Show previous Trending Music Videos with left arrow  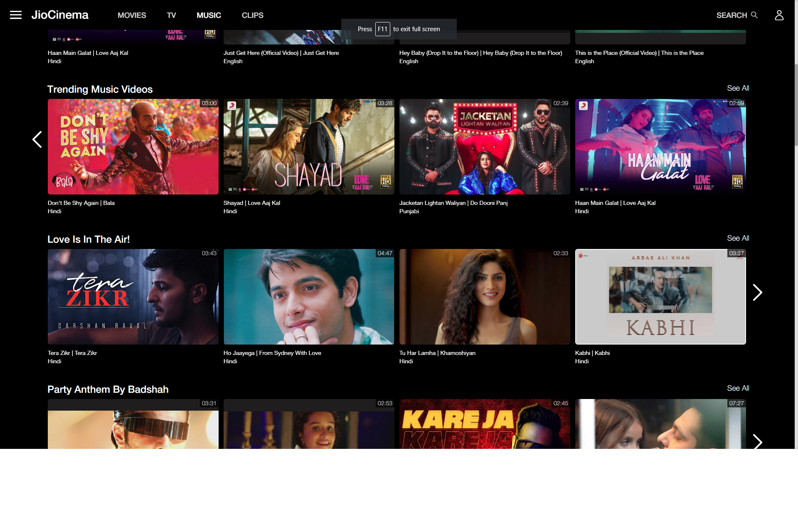click(x=37, y=139)
